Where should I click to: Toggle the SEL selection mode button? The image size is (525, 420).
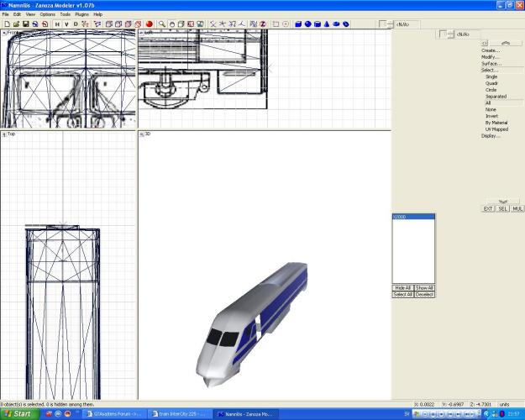502,208
